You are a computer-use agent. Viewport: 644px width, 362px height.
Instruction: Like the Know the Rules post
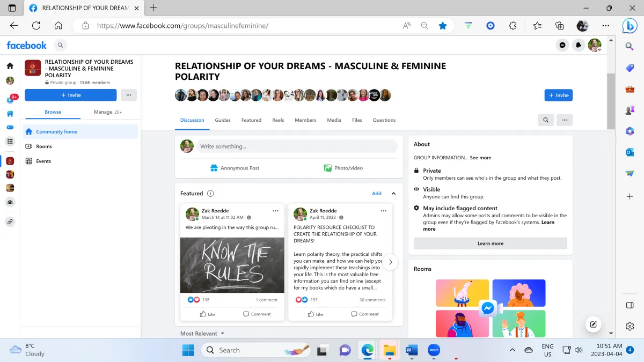[x=208, y=314]
